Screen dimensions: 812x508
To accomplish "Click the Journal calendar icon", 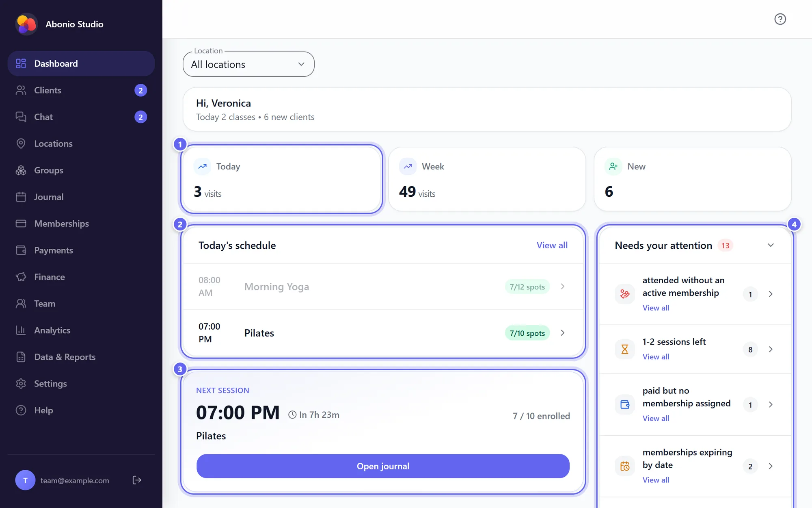I will coord(21,197).
